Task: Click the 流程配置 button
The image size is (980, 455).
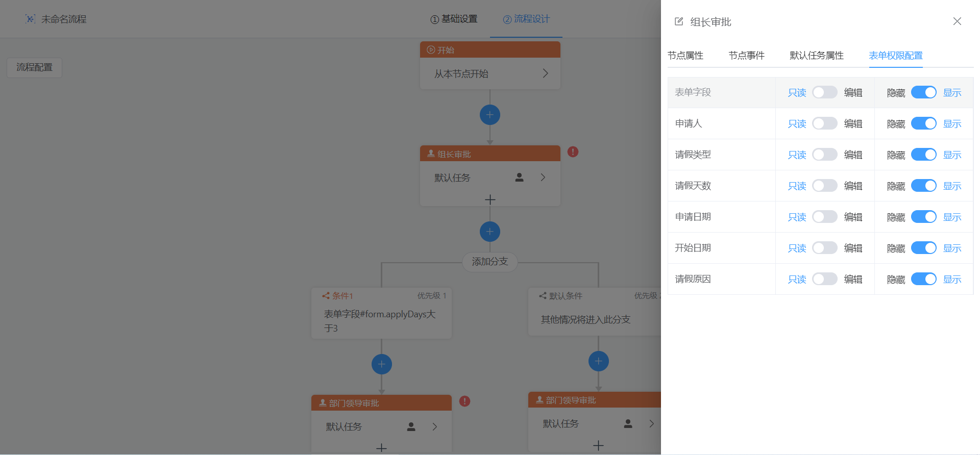Action: [34, 67]
